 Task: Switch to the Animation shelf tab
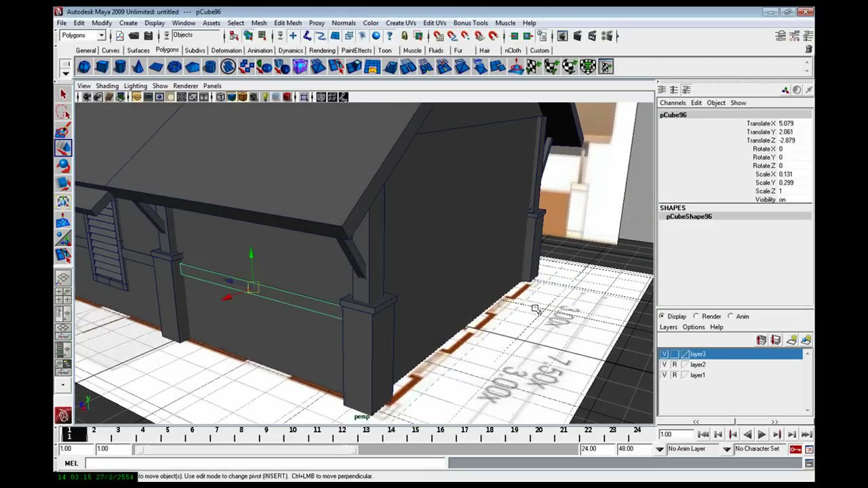point(260,51)
